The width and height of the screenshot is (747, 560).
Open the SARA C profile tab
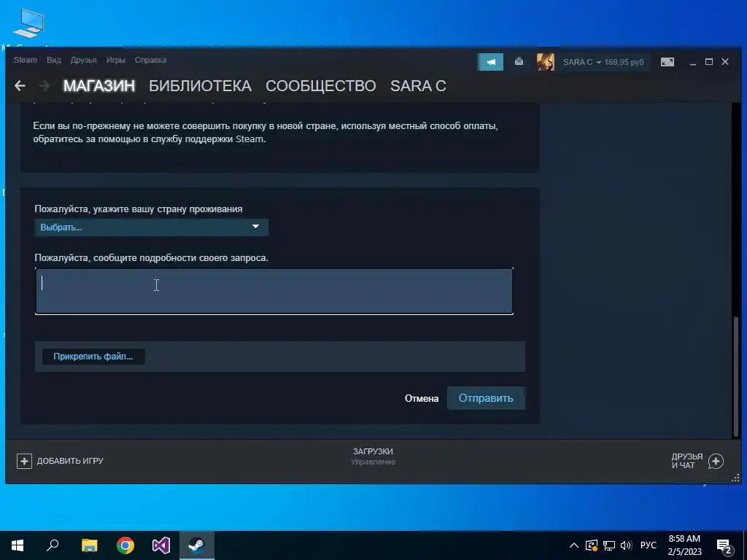coord(418,86)
